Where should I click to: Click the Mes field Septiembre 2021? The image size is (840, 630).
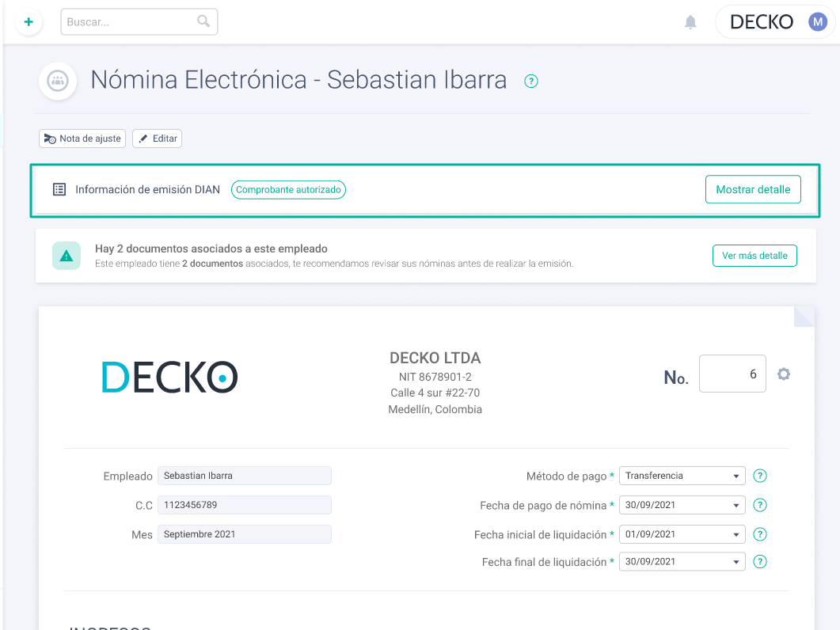(245, 535)
